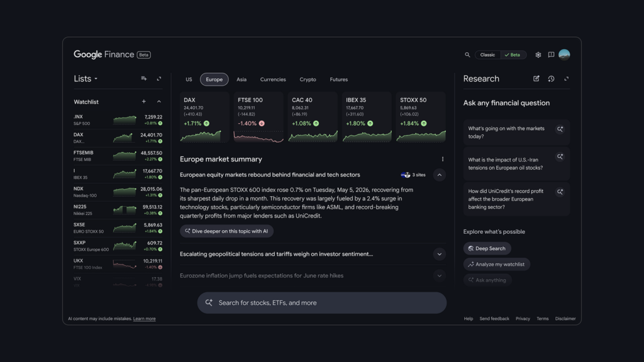Image resolution: width=644 pixels, height=362 pixels.
Task: Open the Lists dropdown arrow
Action: pyautogui.click(x=96, y=79)
